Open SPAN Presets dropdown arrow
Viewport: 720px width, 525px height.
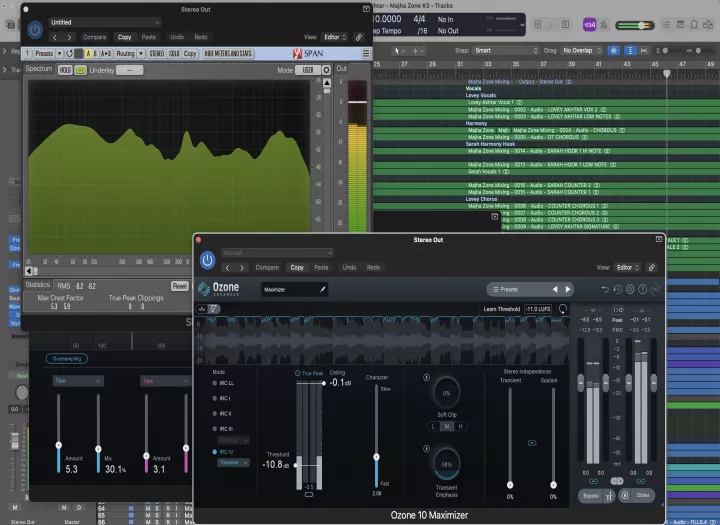[59, 54]
